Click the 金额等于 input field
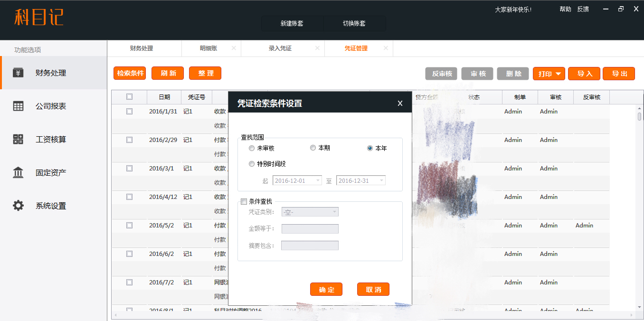 pos(310,229)
